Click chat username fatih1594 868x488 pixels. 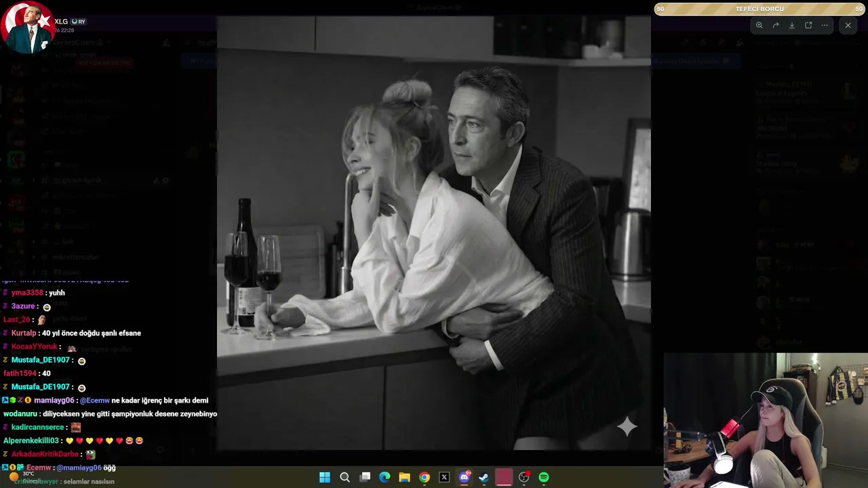click(x=20, y=373)
